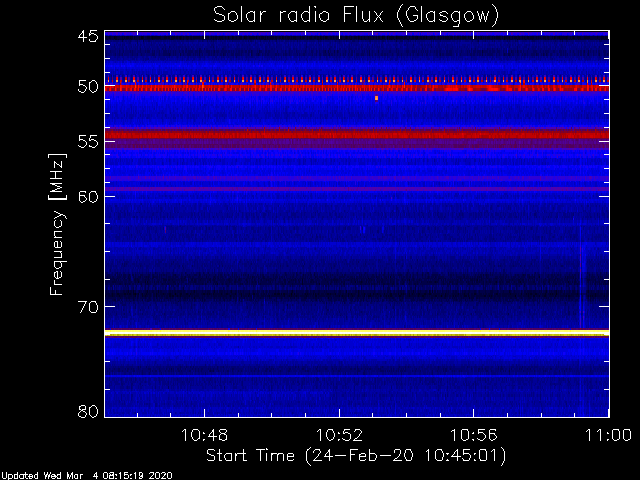Click the wide red band near 54.5 MHz
Viewport: 640px width, 480px height.
[x=357, y=134]
